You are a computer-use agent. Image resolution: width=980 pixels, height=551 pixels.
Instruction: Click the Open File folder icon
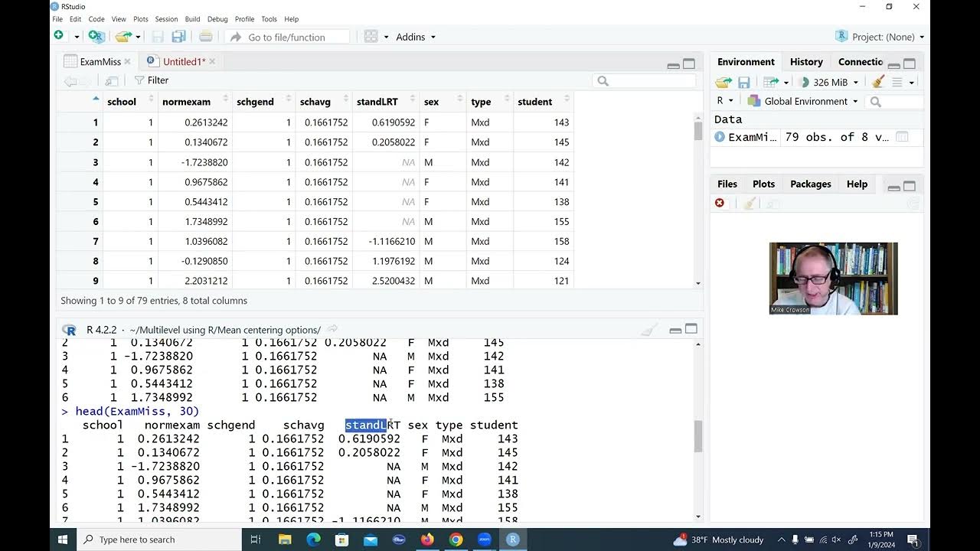click(x=122, y=36)
